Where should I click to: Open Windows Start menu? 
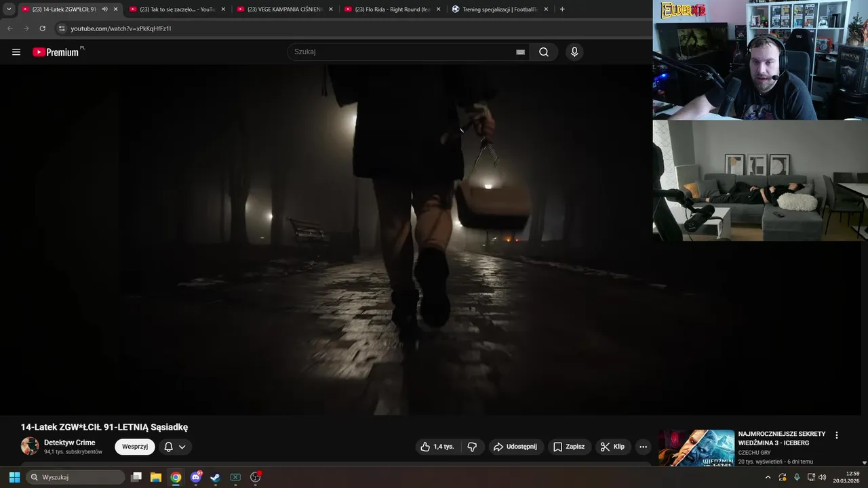[x=14, y=477]
